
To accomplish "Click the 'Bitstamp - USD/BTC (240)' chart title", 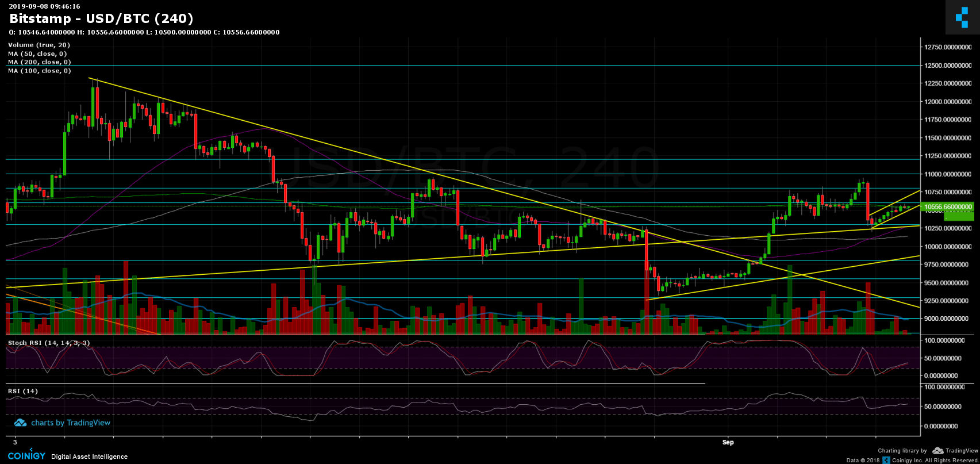I will coord(101,18).
